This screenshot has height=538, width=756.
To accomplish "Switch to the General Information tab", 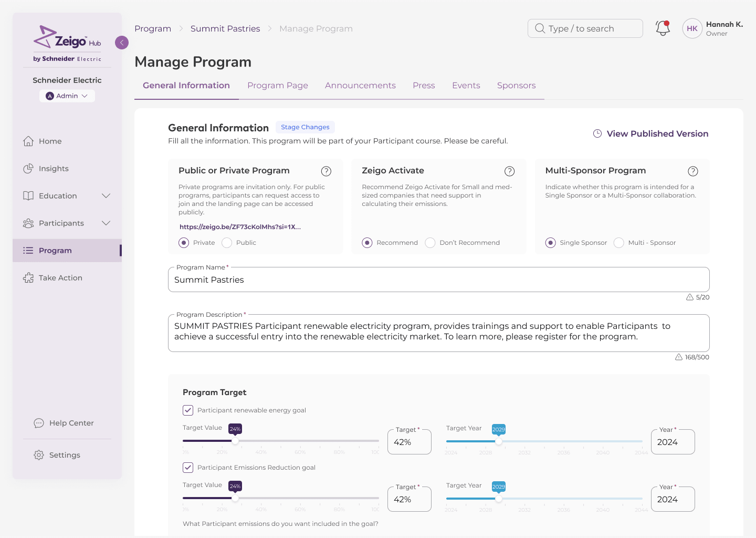I will pos(186,86).
